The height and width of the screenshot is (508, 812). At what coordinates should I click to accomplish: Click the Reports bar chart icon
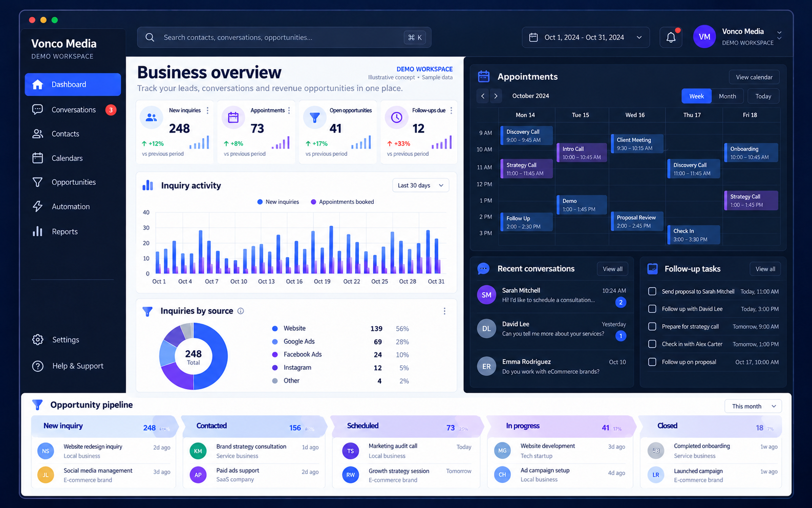[37, 231]
